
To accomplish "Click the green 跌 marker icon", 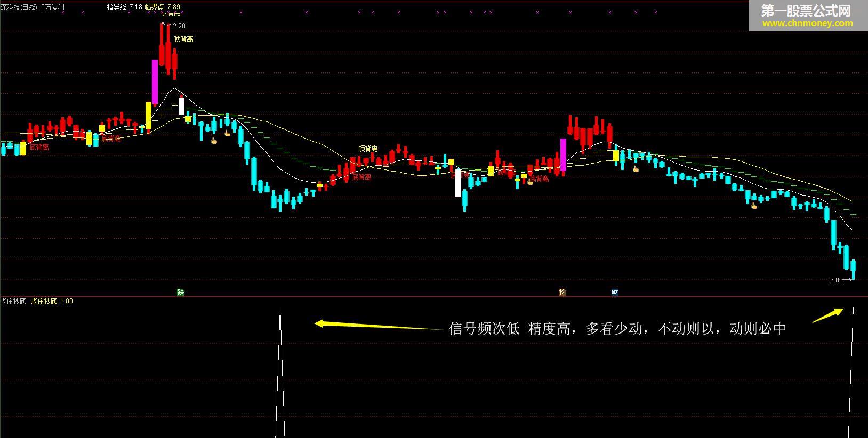I will click(x=181, y=292).
